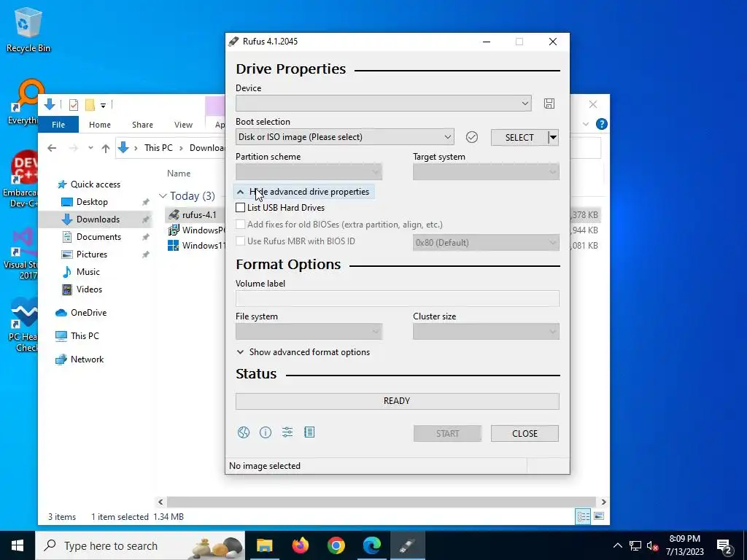Open the Target system dropdown
Viewport: 747px width, 560px height.
click(486, 171)
